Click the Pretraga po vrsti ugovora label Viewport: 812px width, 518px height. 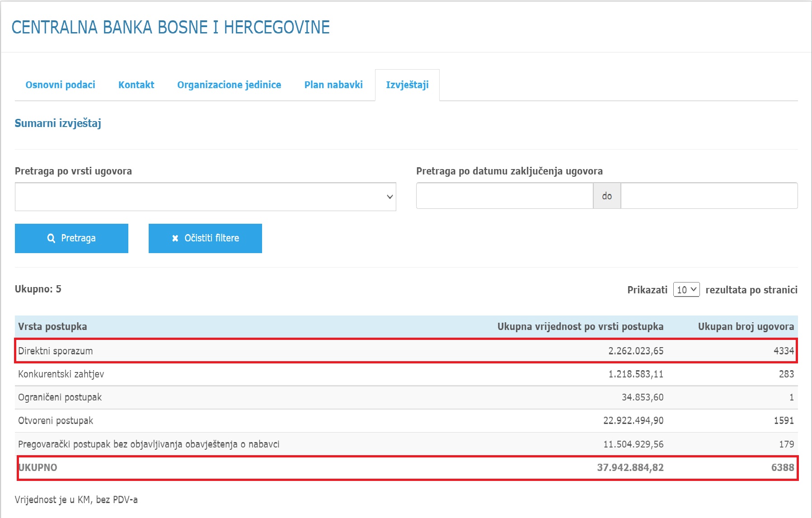point(73,171)
